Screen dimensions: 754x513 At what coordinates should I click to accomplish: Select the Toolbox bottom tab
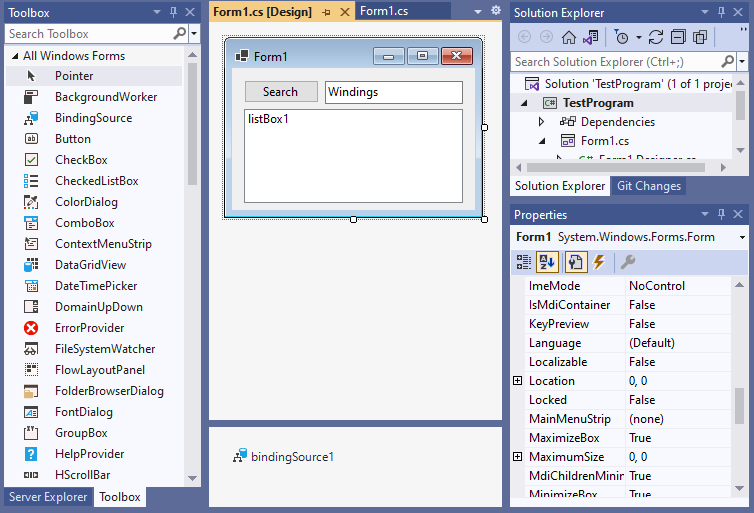click(120, 497)
